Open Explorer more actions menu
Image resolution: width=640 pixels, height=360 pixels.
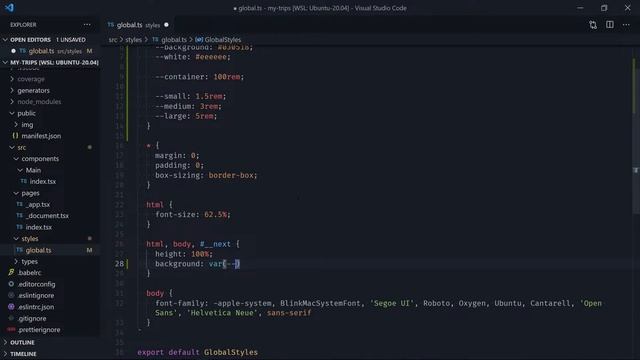coord(87,25)
